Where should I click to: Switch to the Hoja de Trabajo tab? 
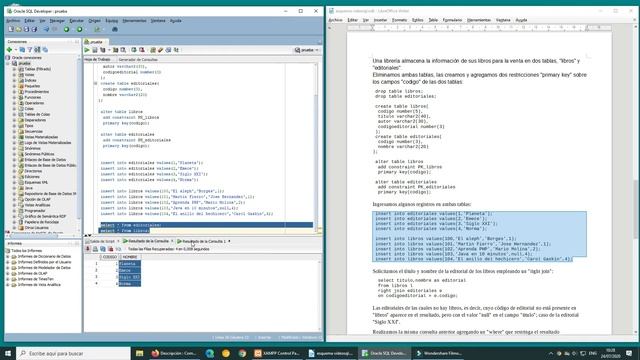click(98, 60)
